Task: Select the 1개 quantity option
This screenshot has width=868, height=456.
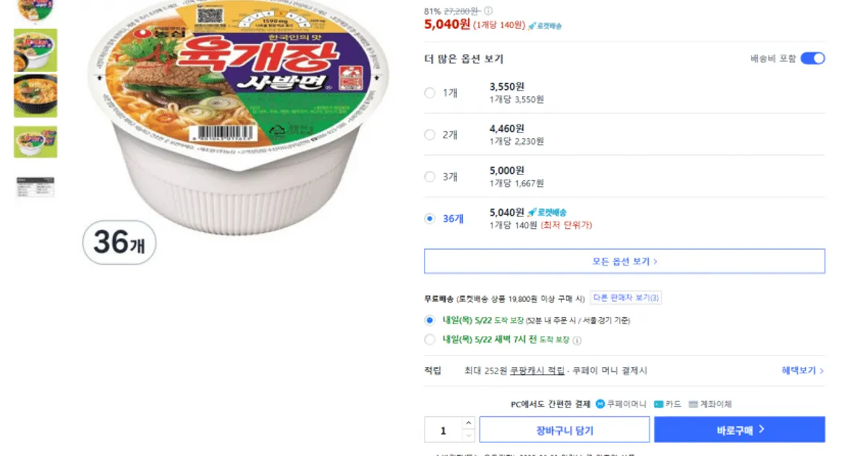Action: tap(430, 93)
